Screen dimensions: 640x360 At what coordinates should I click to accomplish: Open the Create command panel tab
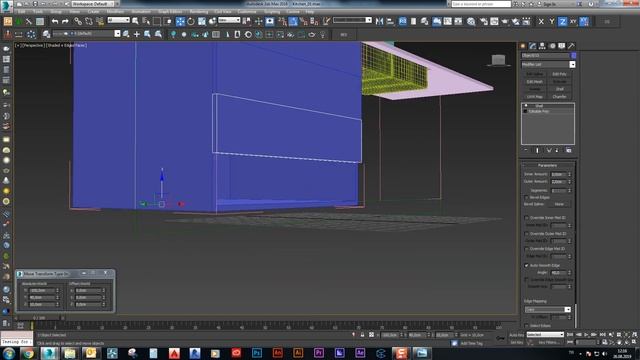click(x=523, y=46)
